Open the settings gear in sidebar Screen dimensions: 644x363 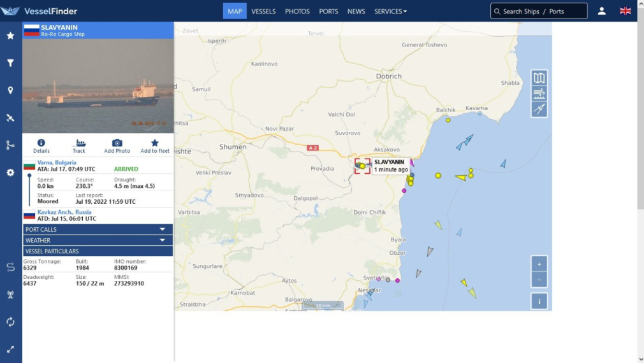pyautogui.click(x=10, y=173)
